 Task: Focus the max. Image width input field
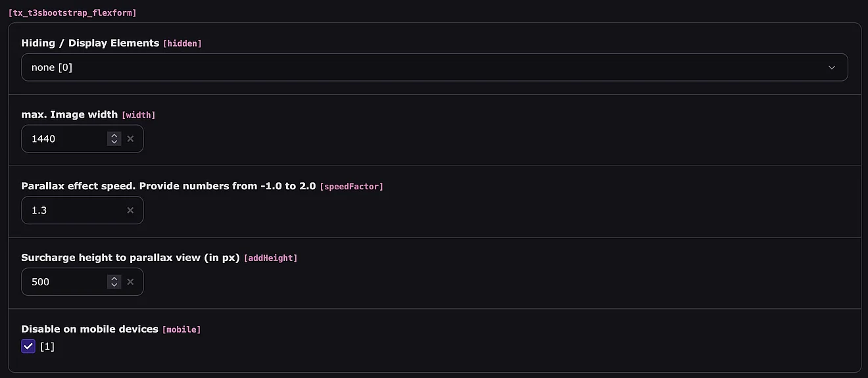66,139
